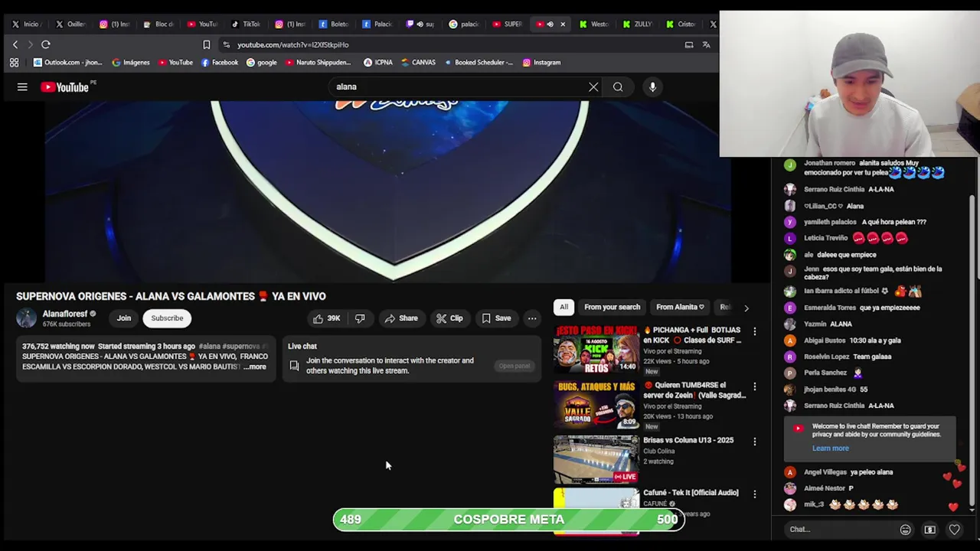Open the PICHANGA + Full BOTIJAS thumbnail

click(x=596, y=349)
